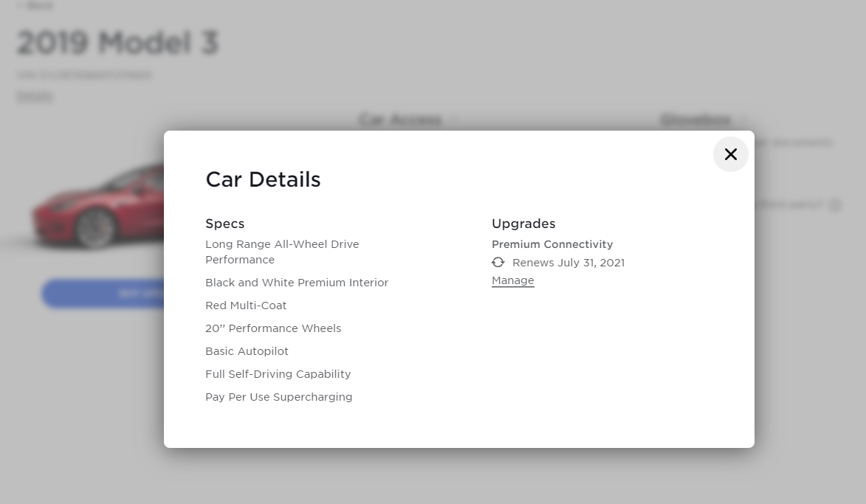This screenshot has height=504, width=866.
Task: Click the renewal arrows icon
Action: click(498, 263)
